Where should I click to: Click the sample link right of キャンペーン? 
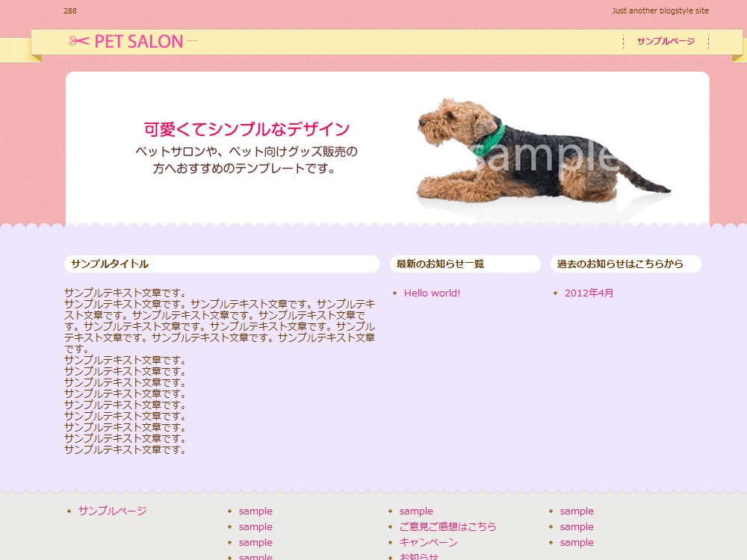pyautogui.click(x=577, y=542)
